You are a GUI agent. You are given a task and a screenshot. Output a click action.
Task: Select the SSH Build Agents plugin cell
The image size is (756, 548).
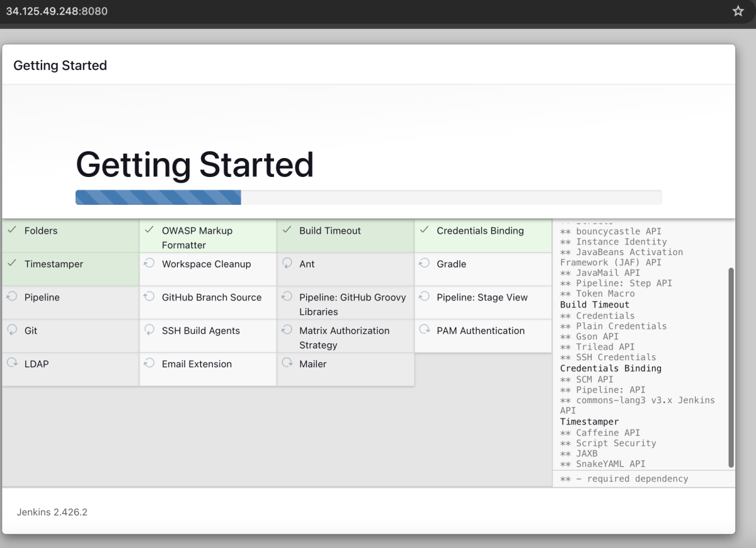coord(208,336)
